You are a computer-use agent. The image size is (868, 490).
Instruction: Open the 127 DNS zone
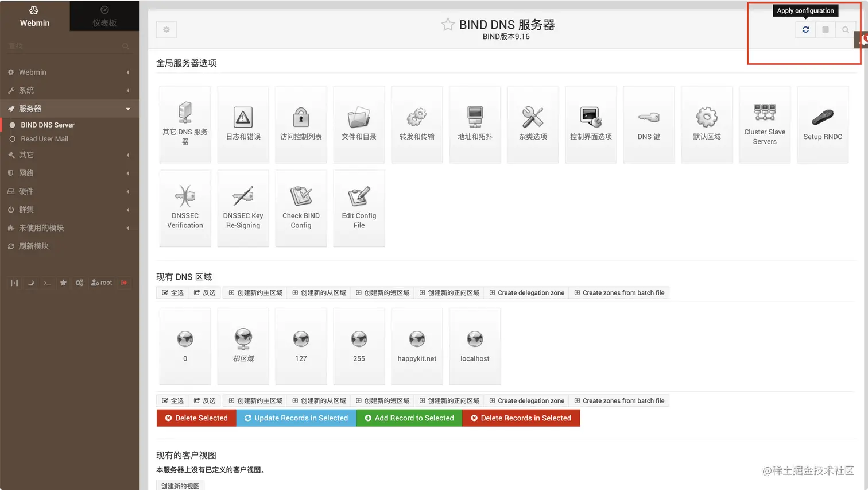pyautogui.click(x=301, y=346)
